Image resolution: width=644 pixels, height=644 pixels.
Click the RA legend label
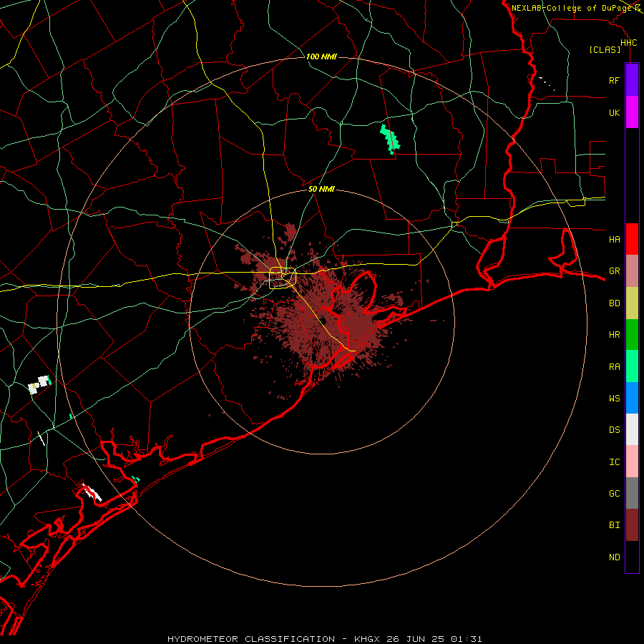coord(615,367)
